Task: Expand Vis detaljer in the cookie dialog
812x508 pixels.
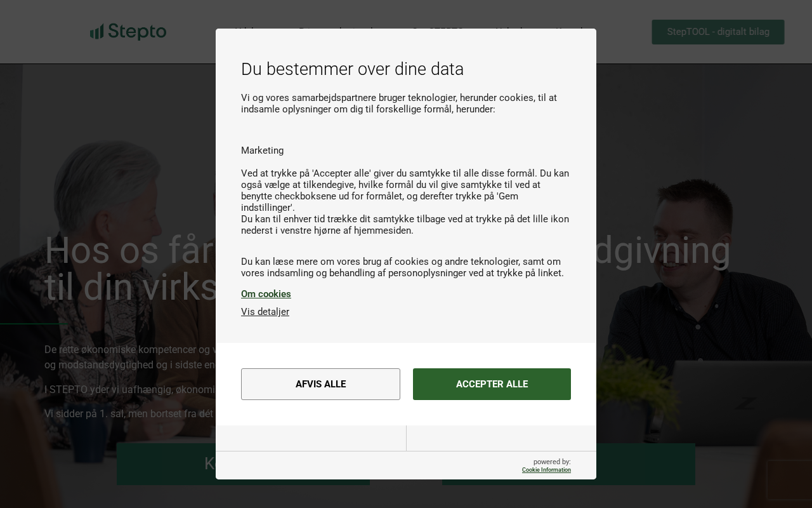Action: pyautogui.click(x=265, y=312)
